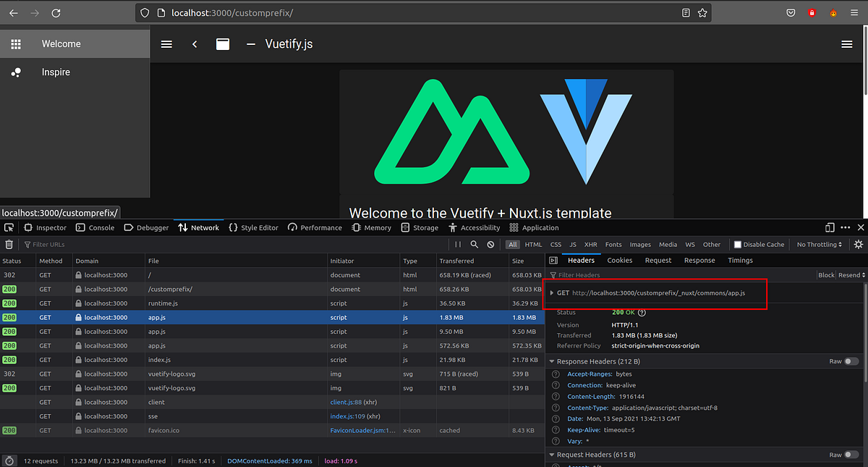This screenshot has height=467, width=868.
Task: Filter requests by XHR type
Action: [x=591, y=245]
